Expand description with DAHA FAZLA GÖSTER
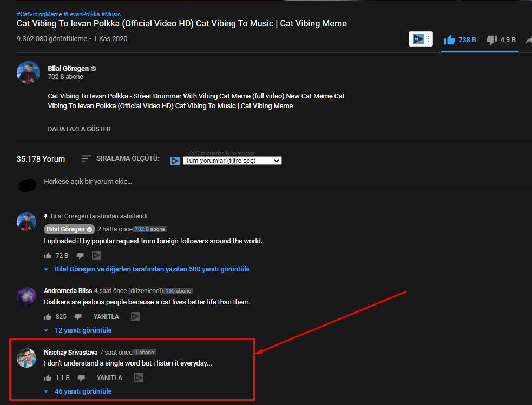Screen dimensions: 532x405 point(79,129)
